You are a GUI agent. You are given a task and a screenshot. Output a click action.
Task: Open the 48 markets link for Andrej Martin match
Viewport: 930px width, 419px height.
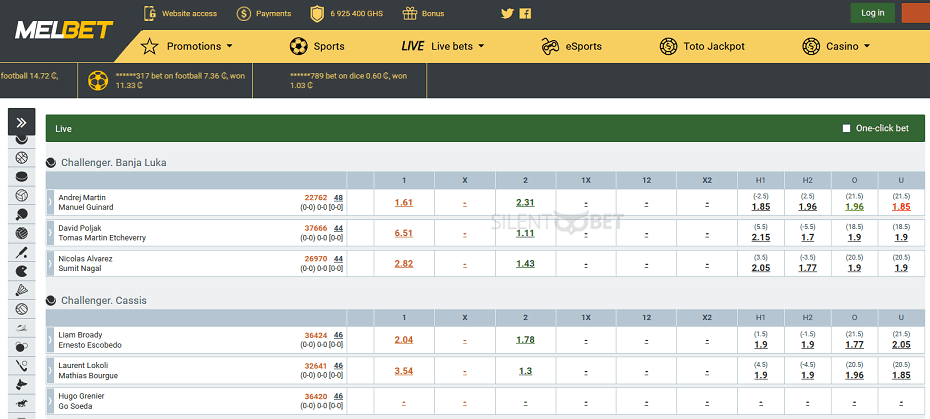pos(338,198)
